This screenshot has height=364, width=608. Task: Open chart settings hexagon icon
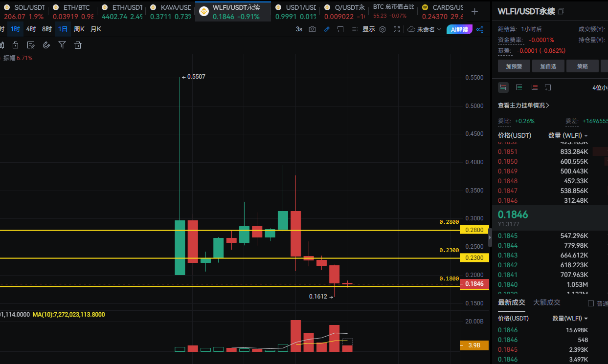383,29
